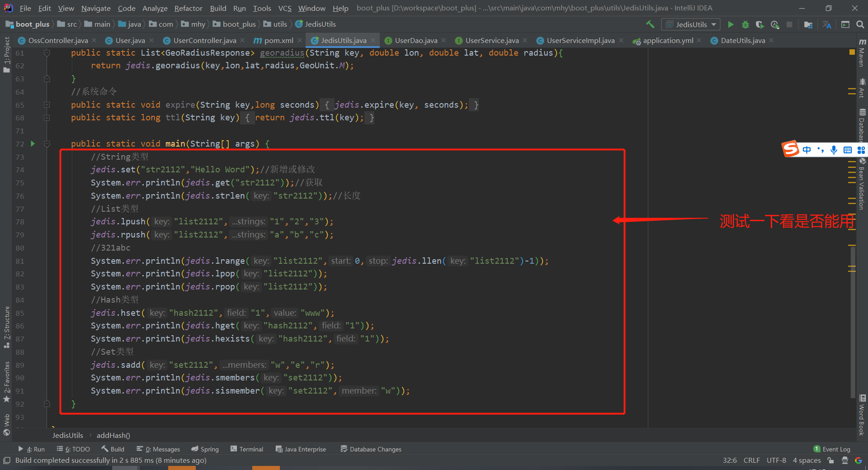Viewport: 868px width, 470px height.
Task: Expand the folded expire method at line 65
Action: (47, 105)
